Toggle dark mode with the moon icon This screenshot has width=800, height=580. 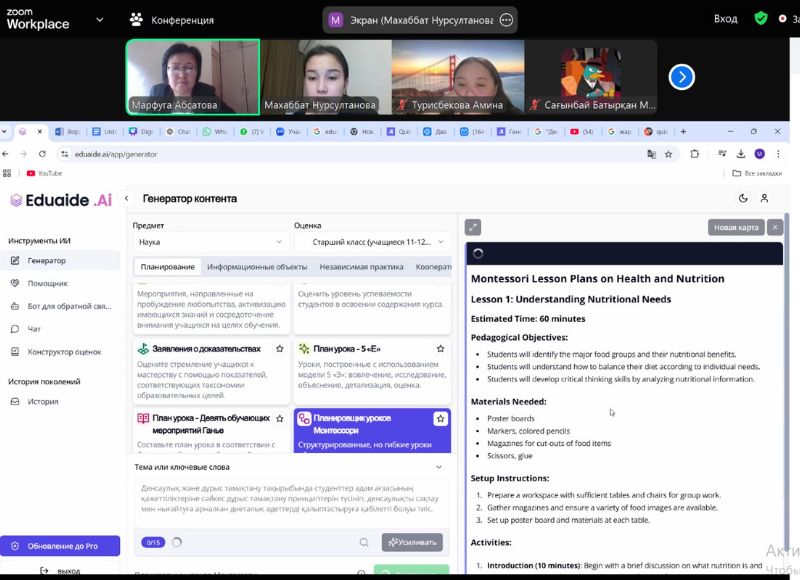[743, 199]
